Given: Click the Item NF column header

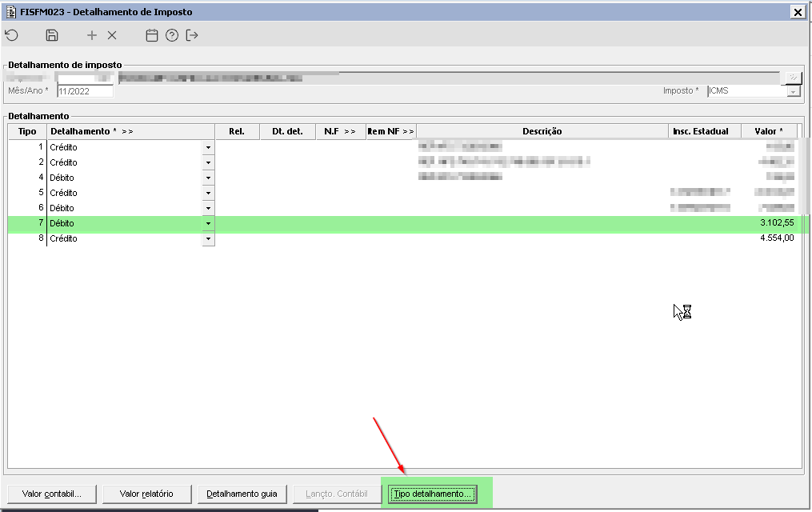Looking at the screenshot, I should click(391, 131).
